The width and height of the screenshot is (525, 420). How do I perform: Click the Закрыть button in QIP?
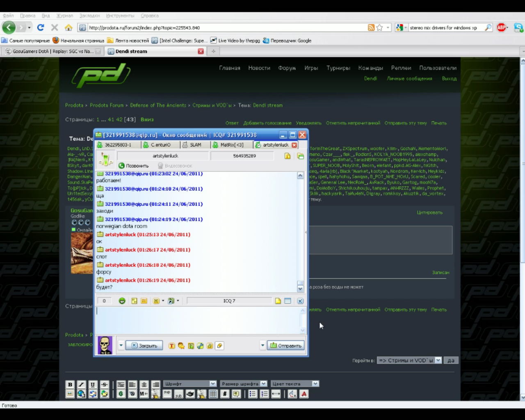tap(144, 346)
